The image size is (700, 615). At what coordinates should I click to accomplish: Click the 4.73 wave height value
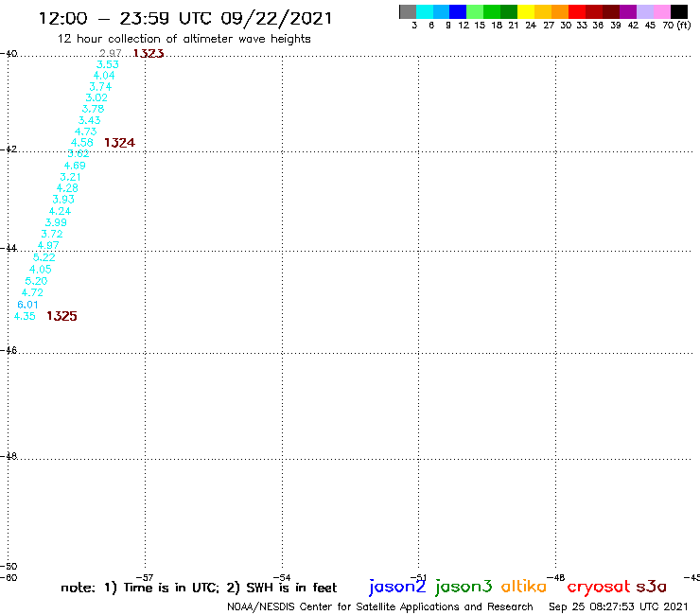[86, 132]
